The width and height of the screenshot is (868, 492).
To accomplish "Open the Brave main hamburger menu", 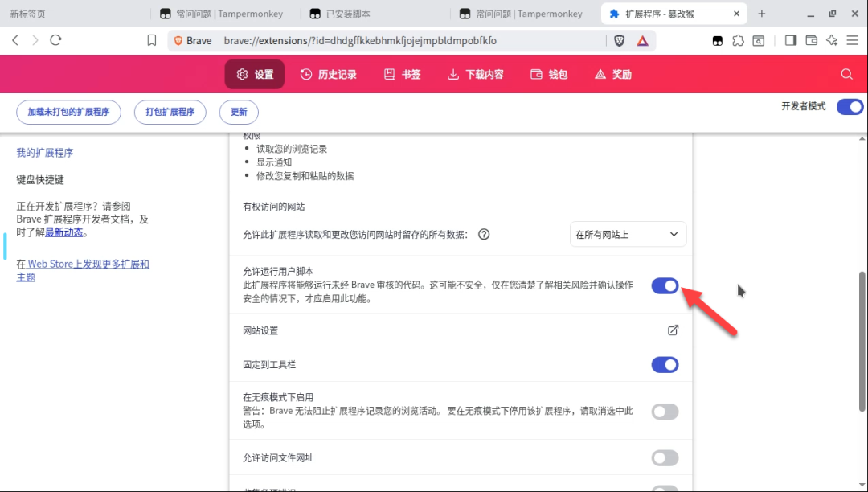I will [x=854, y=40].
